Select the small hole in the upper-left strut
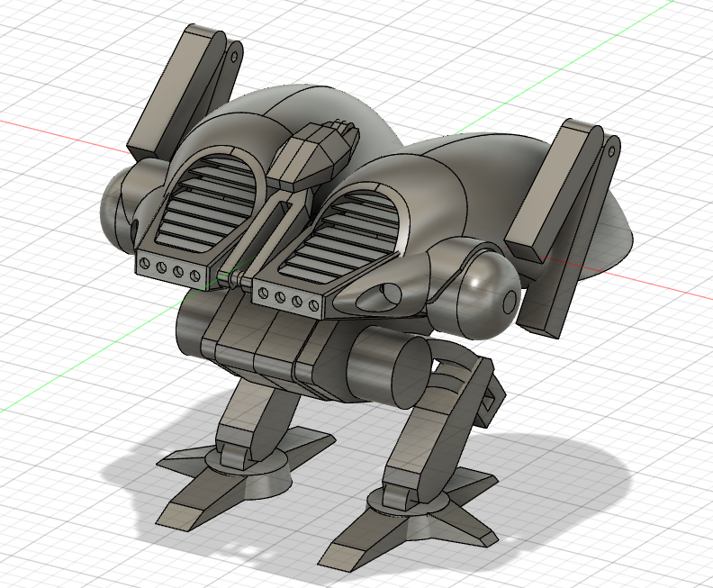 point(235,57)
